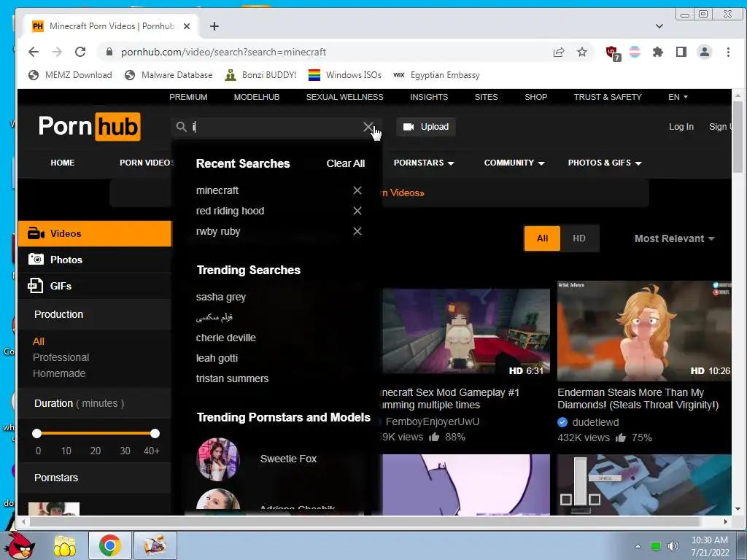This screenshot has width=747, height=560.
Task: Select the 'All' quality filter button
Action: tap(542, 238)
